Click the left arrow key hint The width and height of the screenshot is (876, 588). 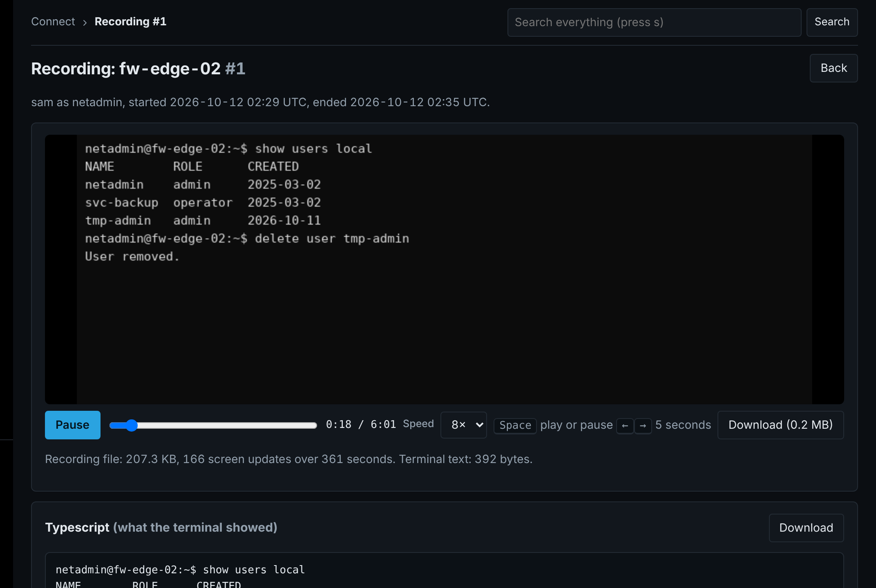click(625, 426)
